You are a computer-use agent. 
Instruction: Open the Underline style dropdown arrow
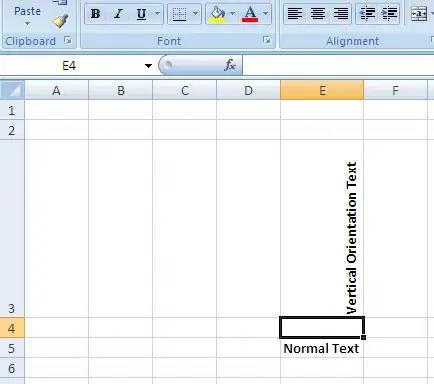click(158, 14)
